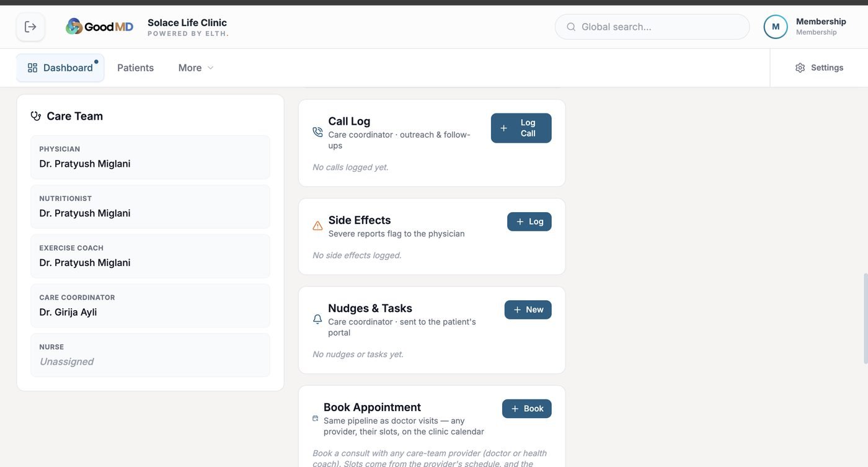Screen dimensions: 868x467
Task: Switch to the Patients tab
Action: pos(135,68)
